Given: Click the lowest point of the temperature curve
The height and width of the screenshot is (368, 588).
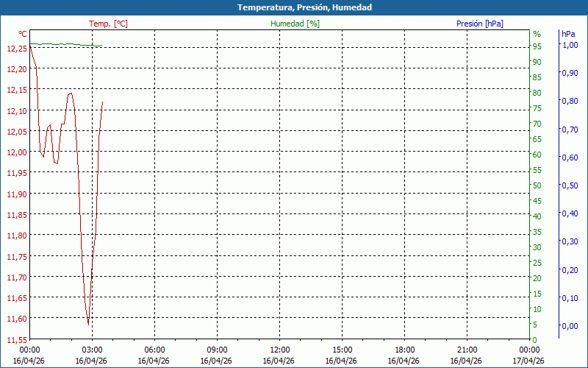Looking at the screenshot, I should [x=88, y=324].
